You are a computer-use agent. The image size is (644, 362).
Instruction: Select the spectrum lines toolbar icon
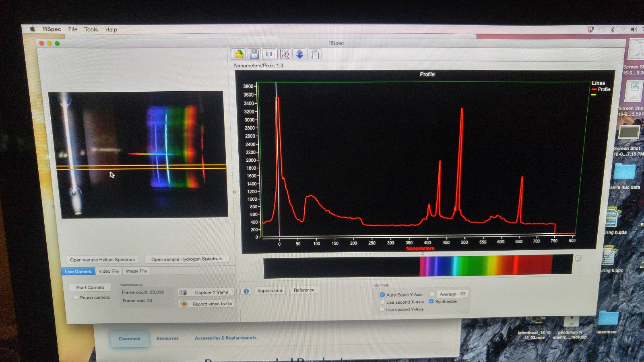pyautogui.click(x=268, y=54)
